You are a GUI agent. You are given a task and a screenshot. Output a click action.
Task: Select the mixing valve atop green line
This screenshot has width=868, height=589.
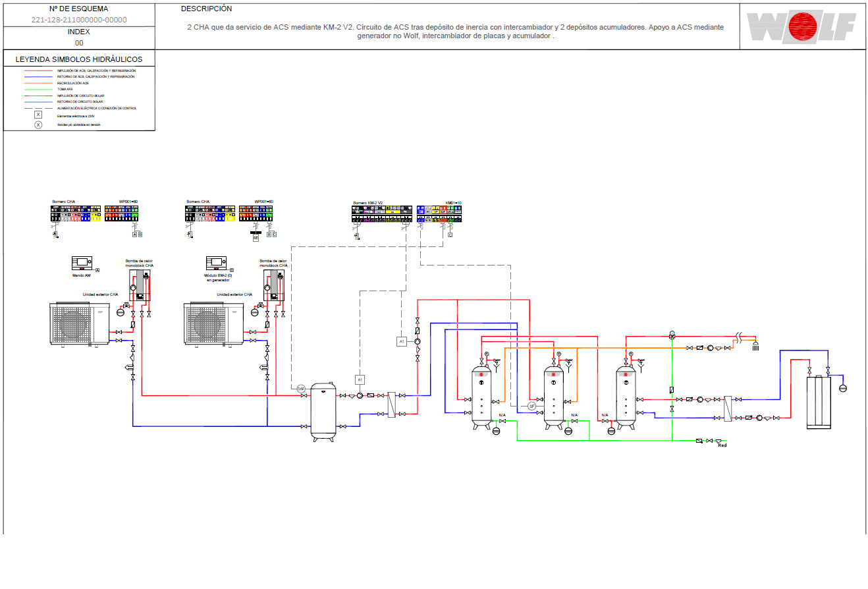[x=671, y=335]
